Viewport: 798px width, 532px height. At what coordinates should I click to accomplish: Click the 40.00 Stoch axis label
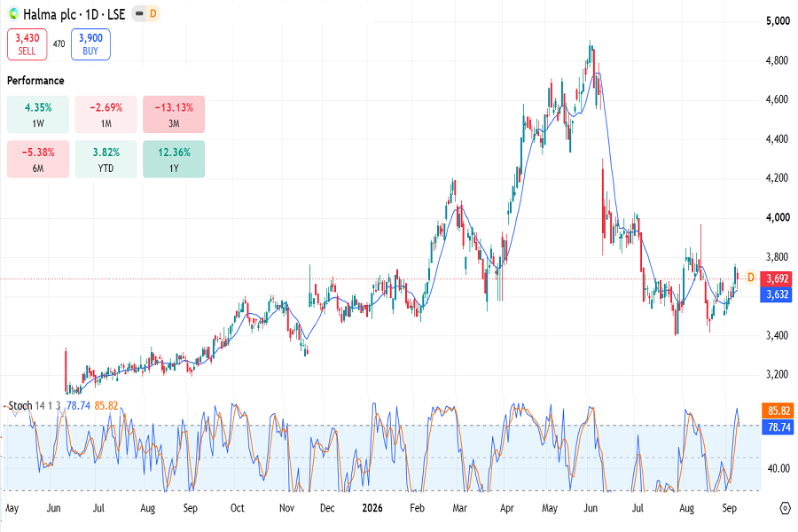tap(778, 468)
